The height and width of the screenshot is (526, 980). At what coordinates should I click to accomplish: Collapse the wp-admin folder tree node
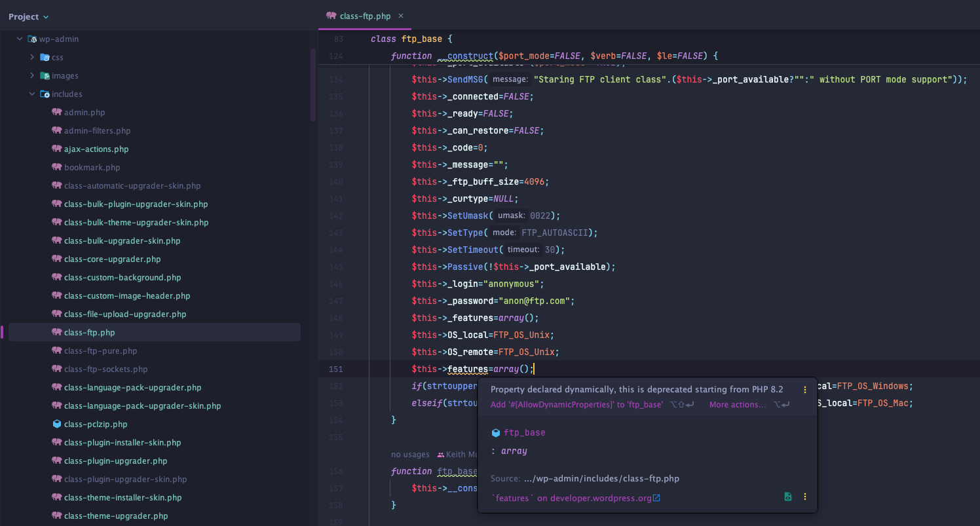coord(20,39)
